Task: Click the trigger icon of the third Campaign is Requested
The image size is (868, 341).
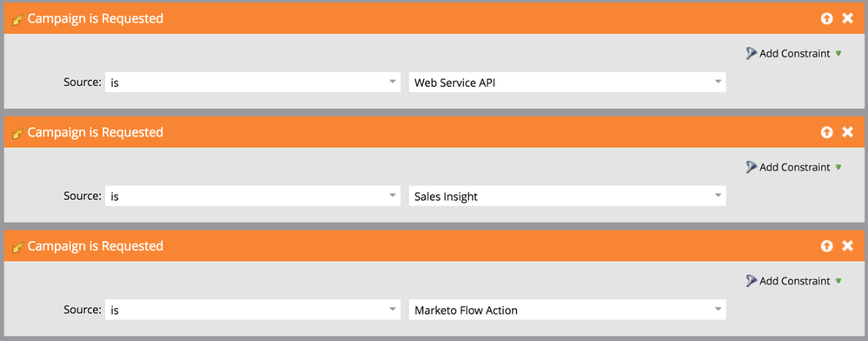Action: [x=18, y=247]
